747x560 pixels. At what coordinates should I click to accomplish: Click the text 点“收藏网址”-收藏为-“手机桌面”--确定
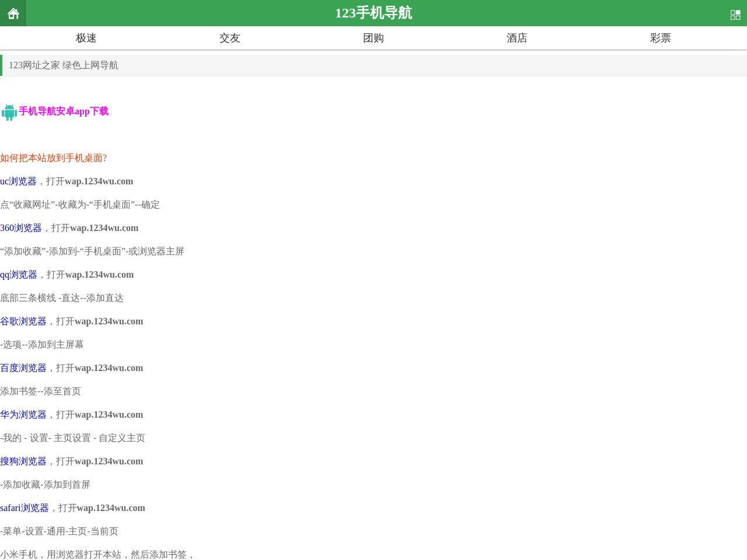click(x=80, y=205)
